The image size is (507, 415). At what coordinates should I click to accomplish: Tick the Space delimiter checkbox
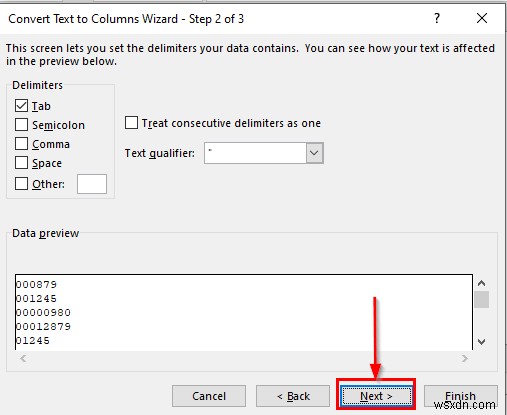(x=21, y=163)
